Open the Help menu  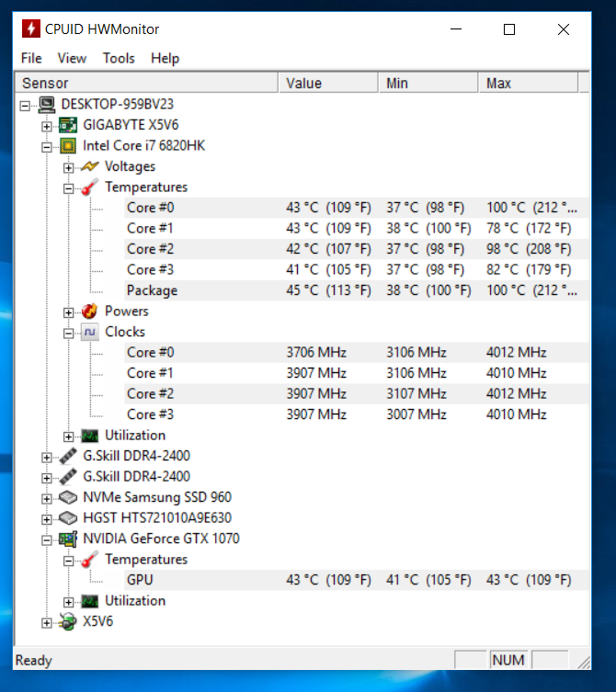pyautogui.click(x=165, y=58)
